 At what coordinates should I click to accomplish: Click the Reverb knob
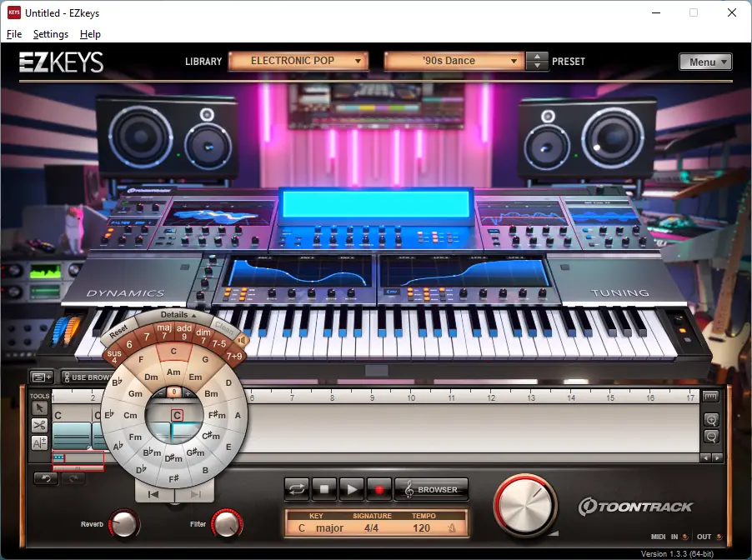[x=124, y=523]
